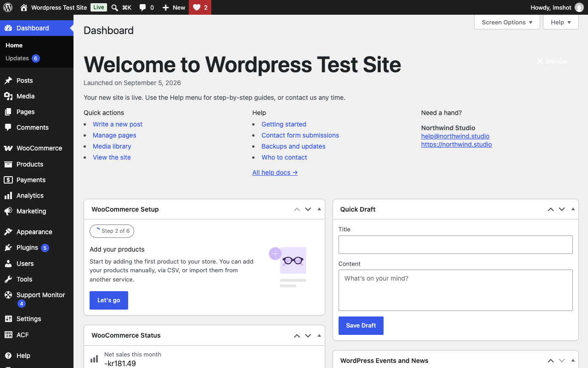Click the Tools wrench icon

[x=8, y=279]
